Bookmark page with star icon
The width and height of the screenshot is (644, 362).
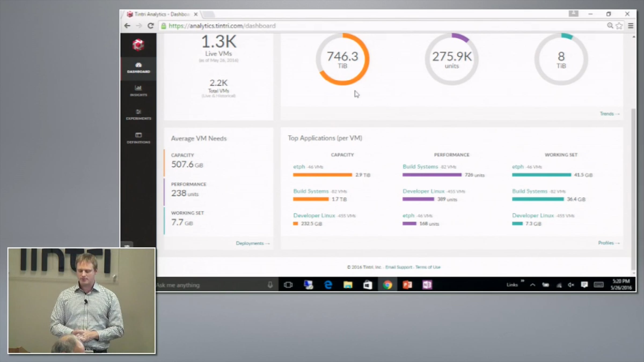pos(619,26)
